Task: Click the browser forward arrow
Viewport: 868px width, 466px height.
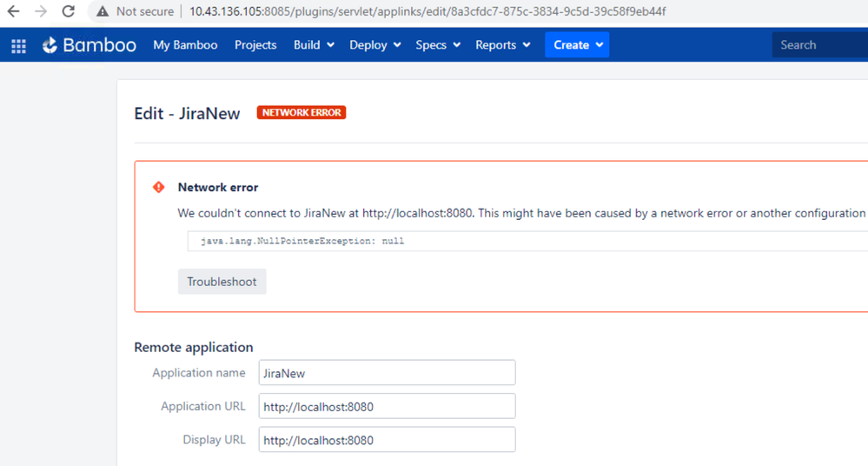Action: 41,11
